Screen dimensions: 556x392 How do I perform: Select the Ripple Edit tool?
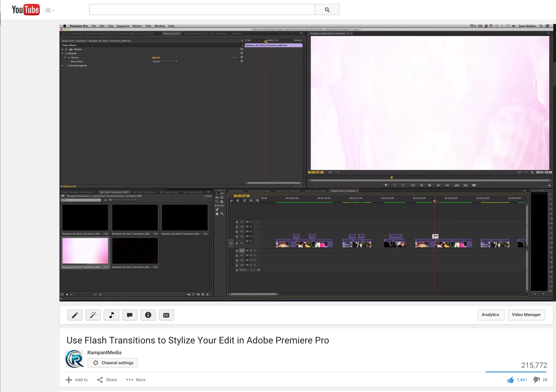[217, 197]
